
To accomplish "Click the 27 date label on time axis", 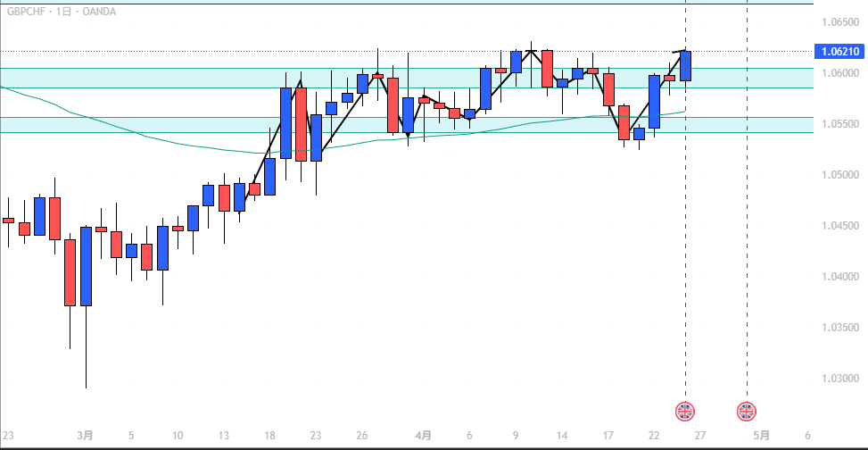I will point(700,436).
